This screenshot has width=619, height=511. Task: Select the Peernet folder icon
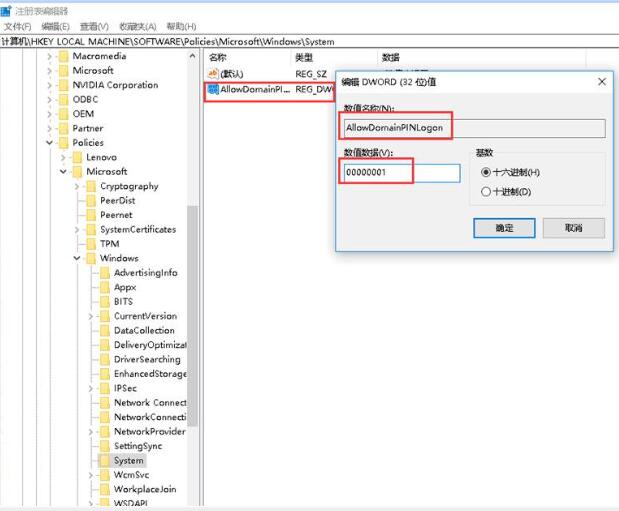click(91, 215)
